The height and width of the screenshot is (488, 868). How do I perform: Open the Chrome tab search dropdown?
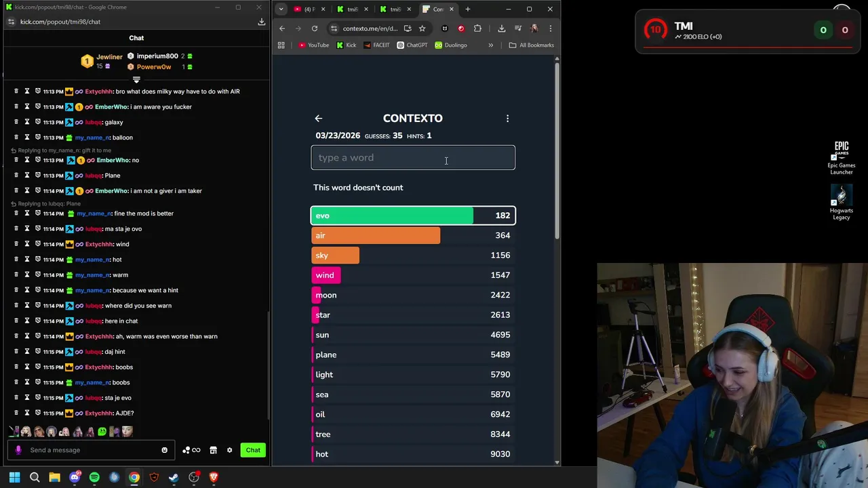click(x=281, y=9)
